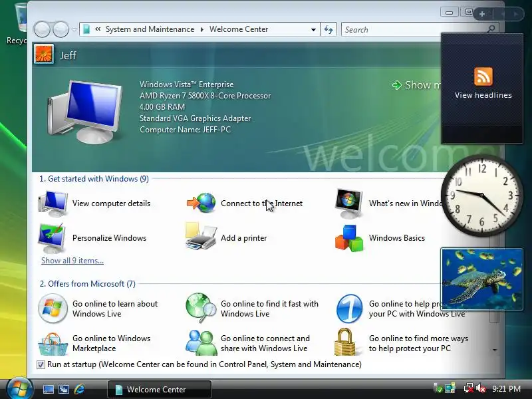Click Go online to Windows Marketplace text
This screenshot has height=399, width=532.
point(111,343)
